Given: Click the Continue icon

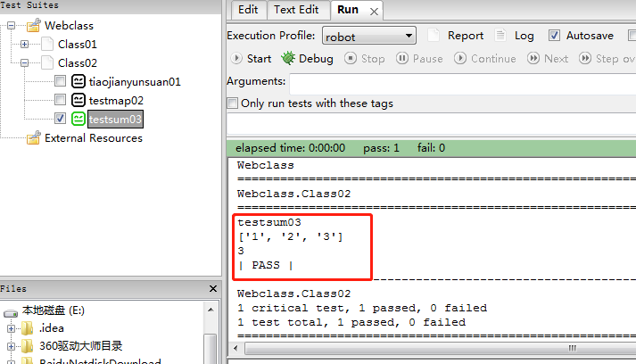Looking at the screenshot, I should tap(460, 58).
